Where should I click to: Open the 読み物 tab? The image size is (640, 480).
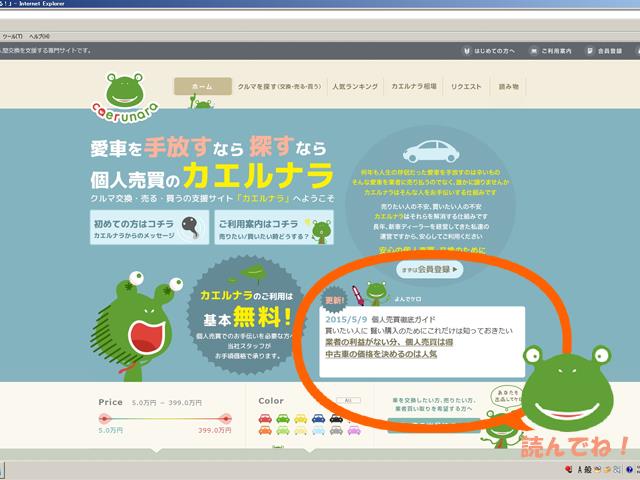(511, 87)
